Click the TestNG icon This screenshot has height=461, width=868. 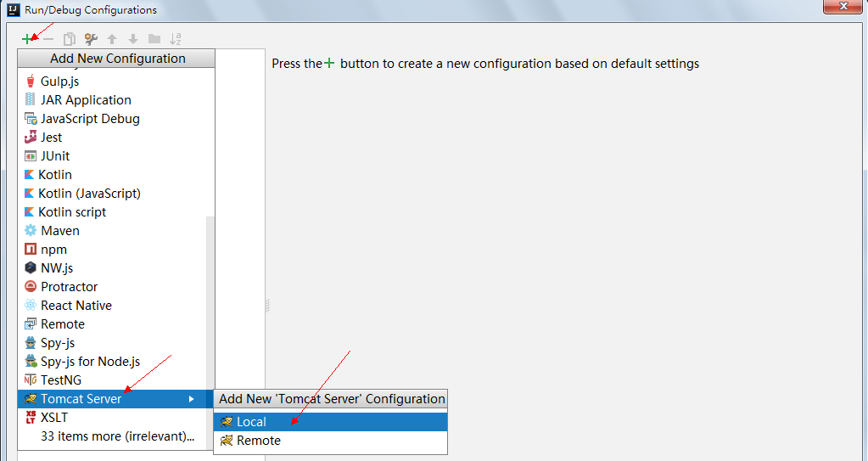point(31,380)
